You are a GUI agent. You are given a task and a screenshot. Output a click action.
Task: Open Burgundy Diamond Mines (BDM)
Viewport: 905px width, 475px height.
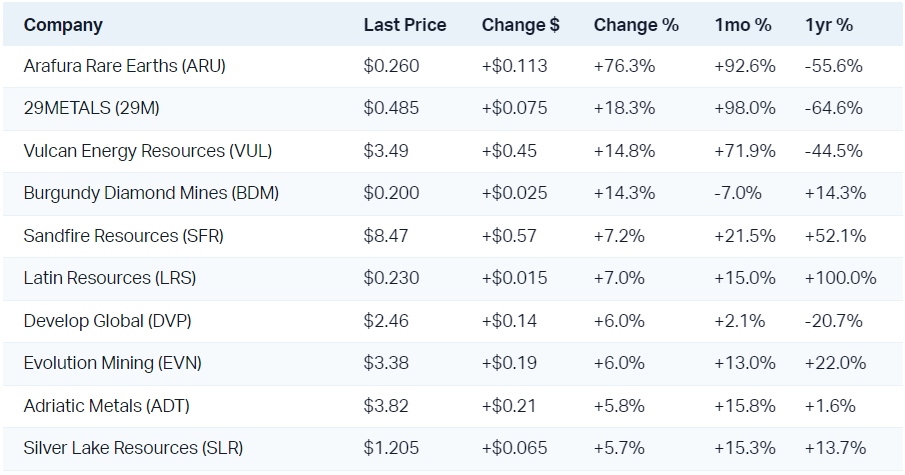(151, 193)
